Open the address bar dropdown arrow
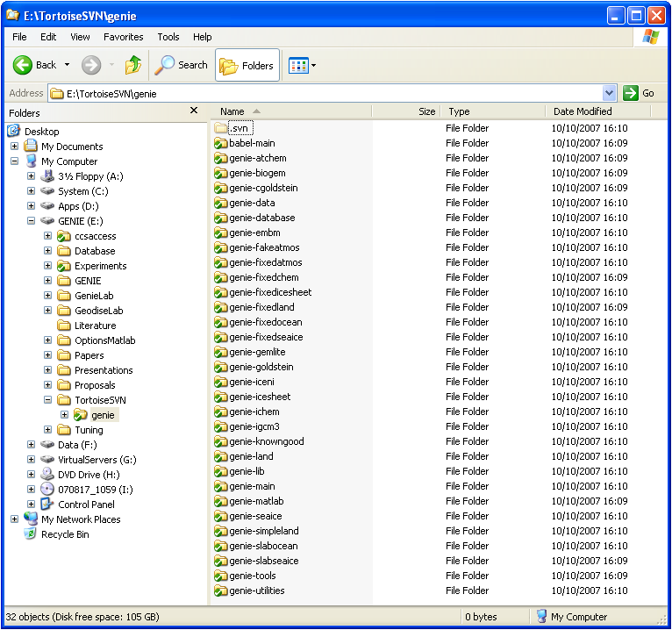The height and width of the screenshot is (630, 672). tap(610, 93)
